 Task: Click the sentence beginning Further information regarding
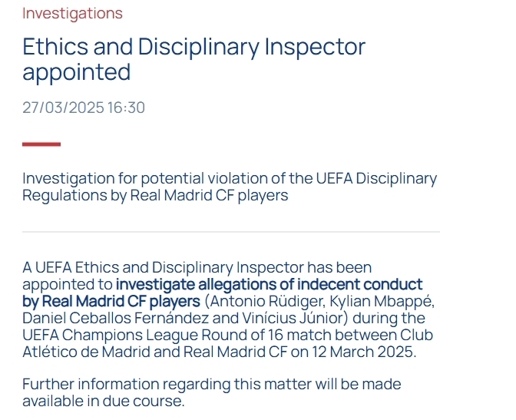(211, 384)
